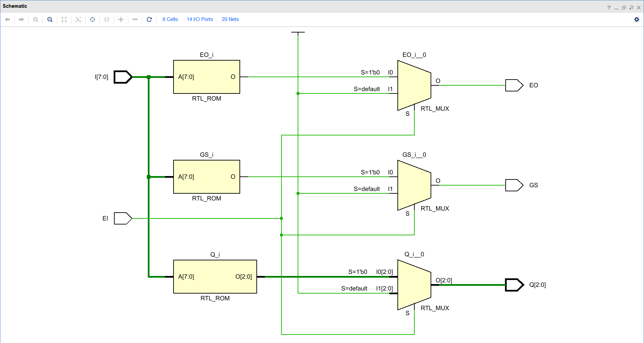The height and width of the screenshot is (343, 644).
Task: Click the help question mark icon
Action: coord(608,7)
